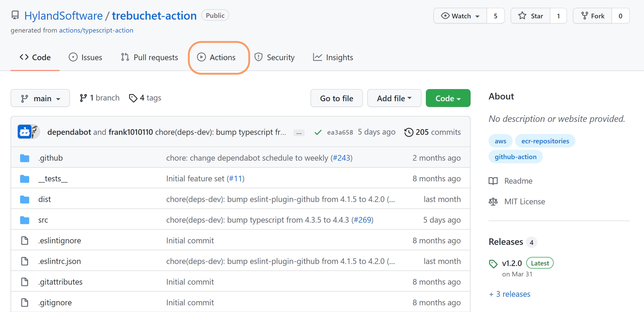Open the dependabot author link
The width and height of the screenshot is (644, 312).
click(x=69, y=132)
